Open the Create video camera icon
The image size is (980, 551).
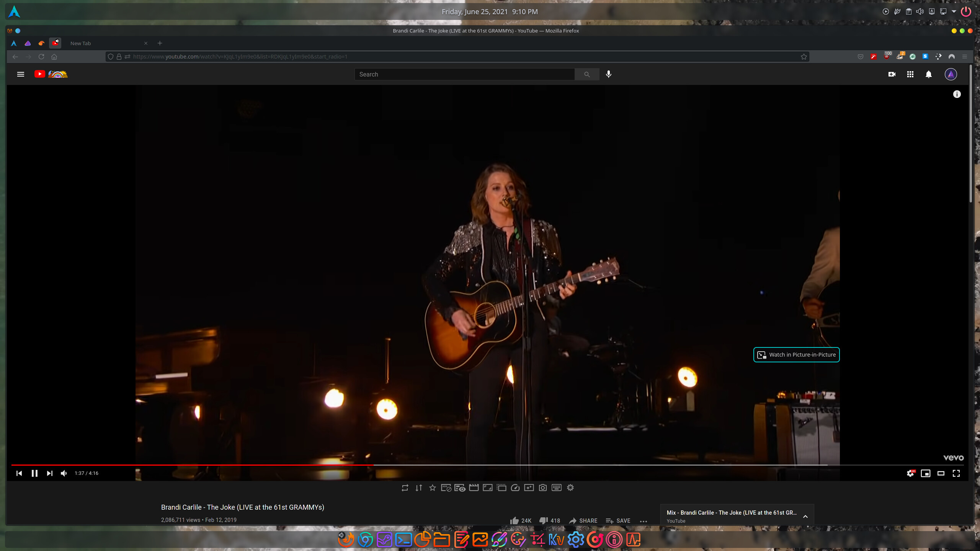pyautogui.click(x=892, y=74)
